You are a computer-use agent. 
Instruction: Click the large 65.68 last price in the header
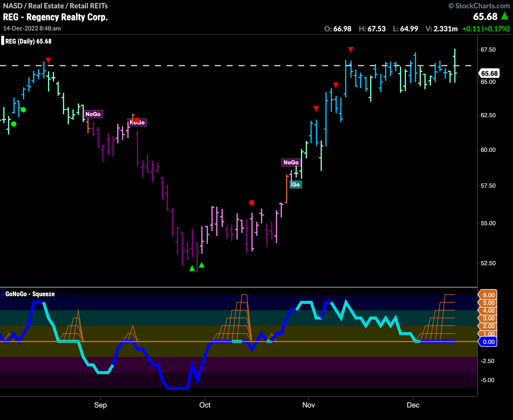click(485, 16)
